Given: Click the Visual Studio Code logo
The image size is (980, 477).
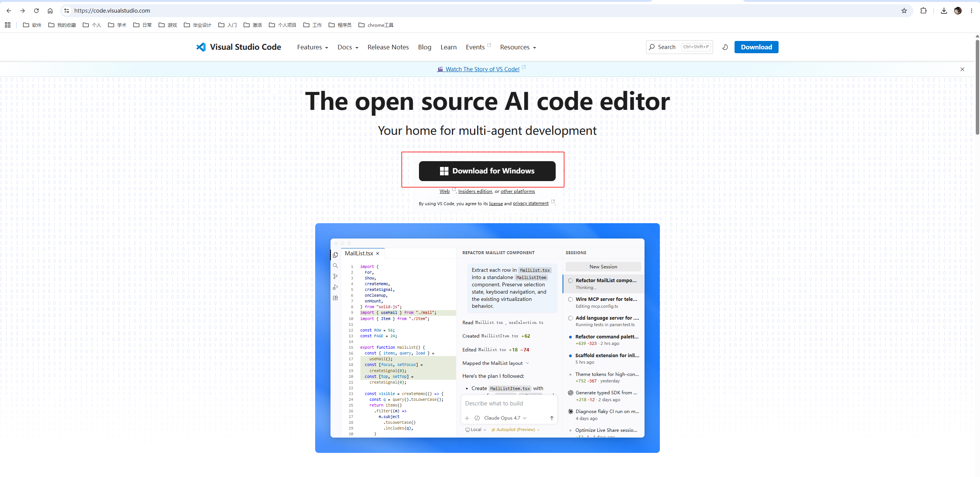Looking at the screenshot, I should pos(239,47).
